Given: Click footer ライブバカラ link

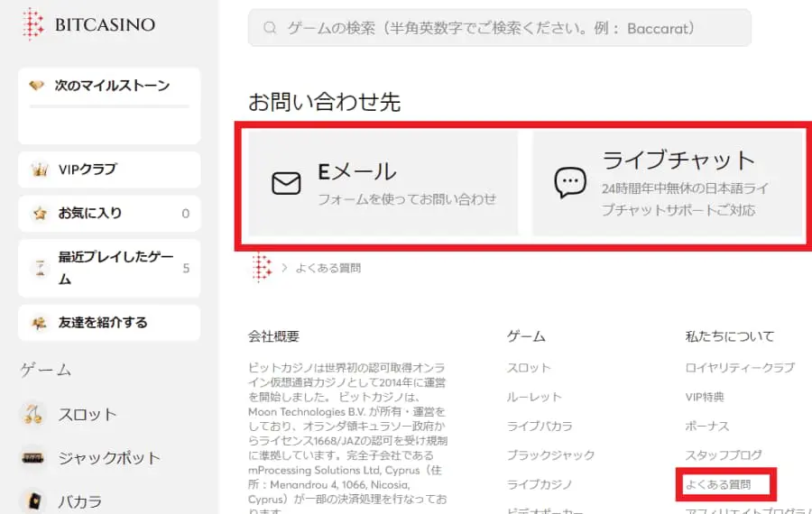Looking at the screenshot, I should [540, 426].
